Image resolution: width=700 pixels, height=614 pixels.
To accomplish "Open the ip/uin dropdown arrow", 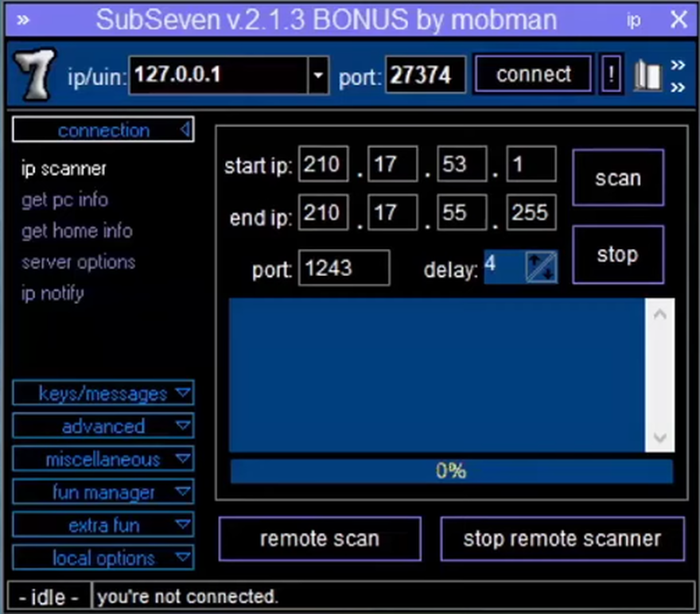I will point(318,75).
